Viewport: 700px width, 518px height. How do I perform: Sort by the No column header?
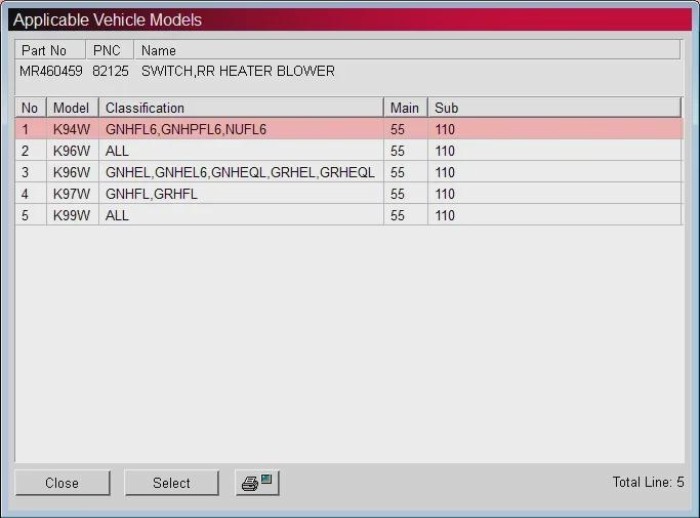[x=30, y=108]
